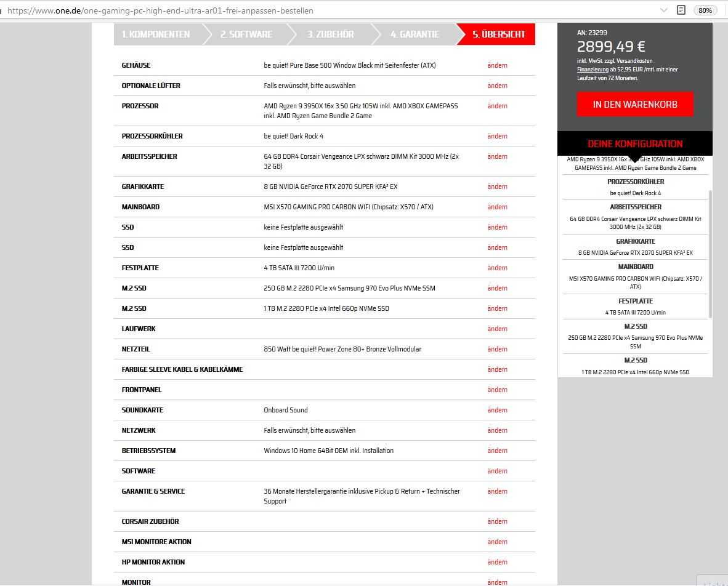
Task: Click ändern for Samsung 970 Evo M.2 SSD
Action: [497, 289]
